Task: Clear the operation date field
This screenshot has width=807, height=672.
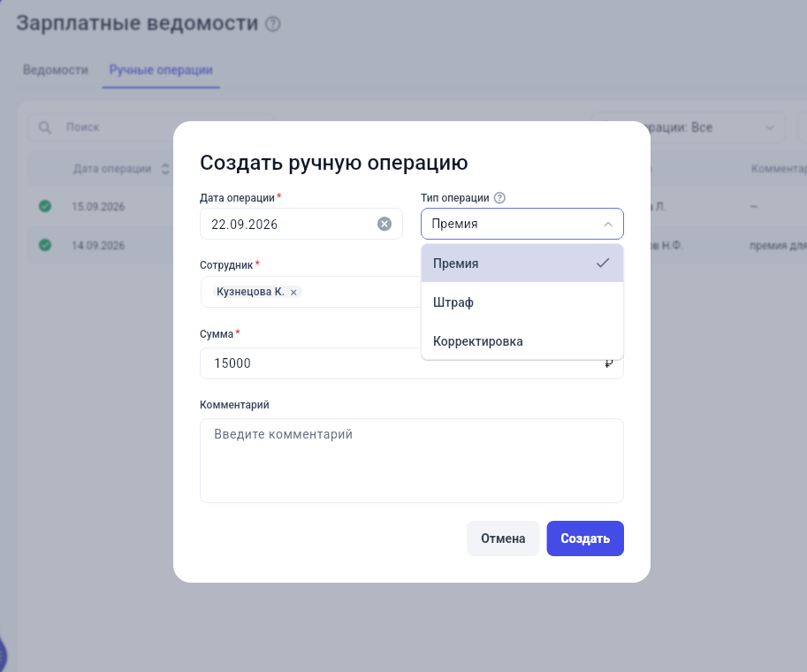Action: point(384,224)
